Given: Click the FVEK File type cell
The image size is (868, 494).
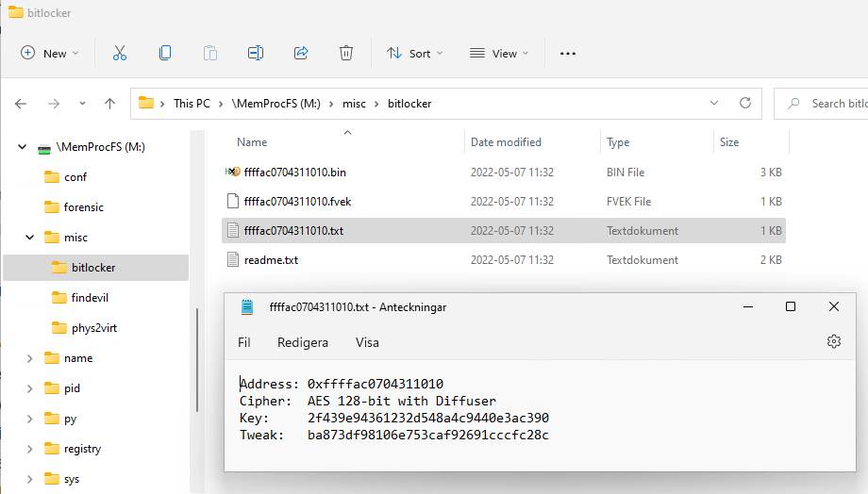Looking at the screenshot, I should click(629, 202).
